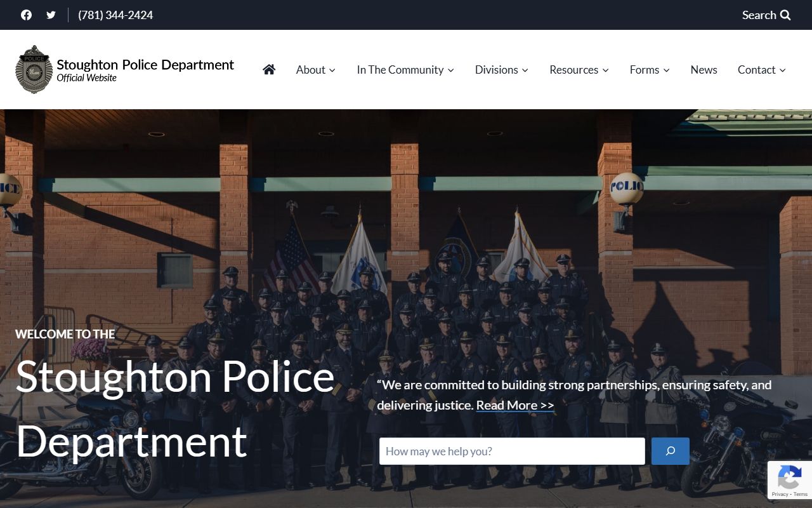This screenshot has height=508, width=812.
Task: Expand the Divisions menu
Action: pyautogui.click(x=502, y=70)
